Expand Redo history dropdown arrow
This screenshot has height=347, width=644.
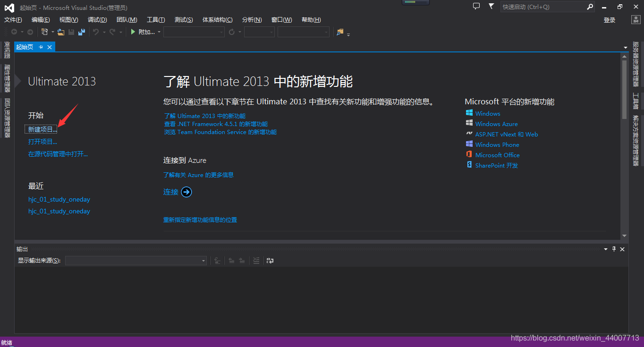tap(120, 32)
